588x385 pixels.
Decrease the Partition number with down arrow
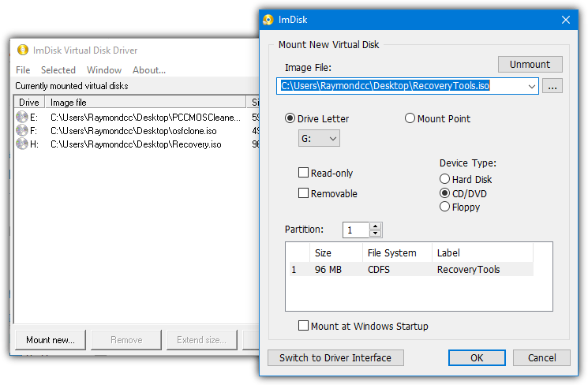(x=375, y=234)
